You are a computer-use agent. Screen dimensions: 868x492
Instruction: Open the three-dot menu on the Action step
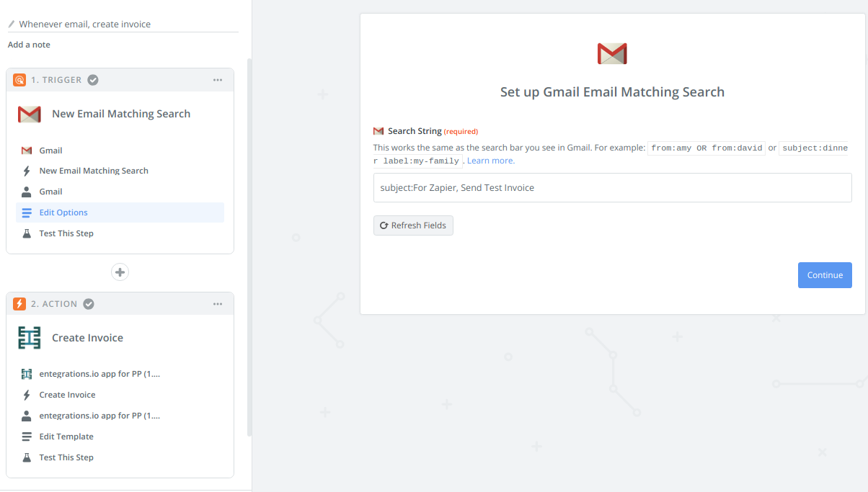click(x=218, y=304)
